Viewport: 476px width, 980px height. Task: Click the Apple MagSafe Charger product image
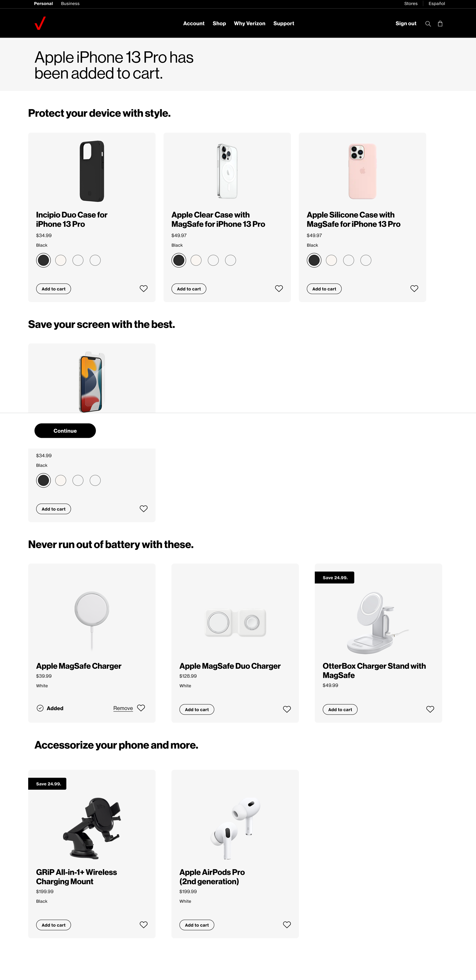click(x=92, y=621)
